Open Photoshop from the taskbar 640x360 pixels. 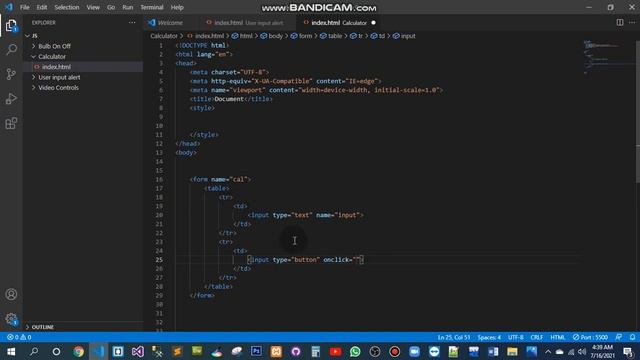coord(256,351)
